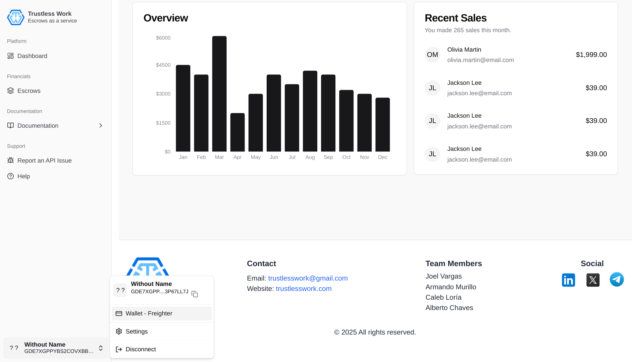Click the April bar in Overview chart
Screen dimensions: 644x362
coord(237,132)
